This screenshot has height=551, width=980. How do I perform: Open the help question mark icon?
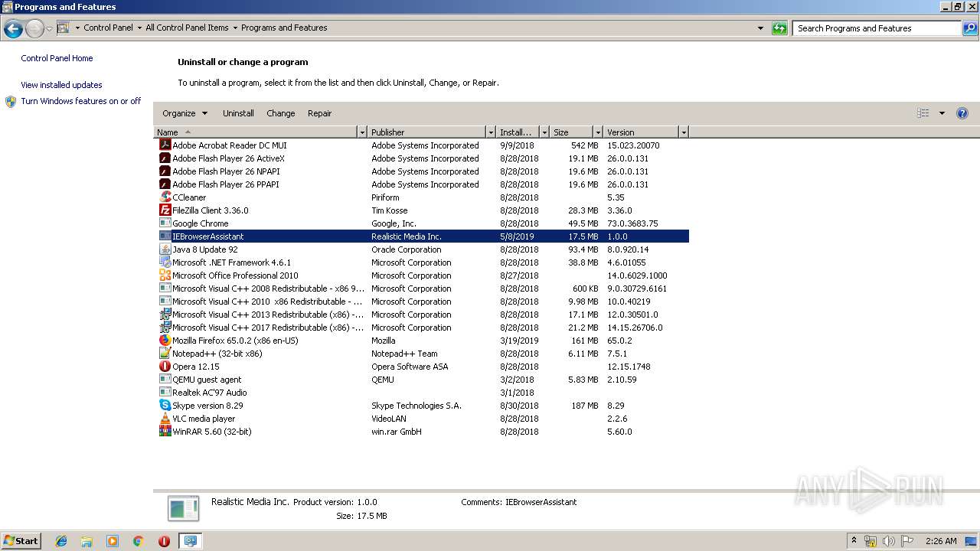pyautogui.click(x=962, y=113)
